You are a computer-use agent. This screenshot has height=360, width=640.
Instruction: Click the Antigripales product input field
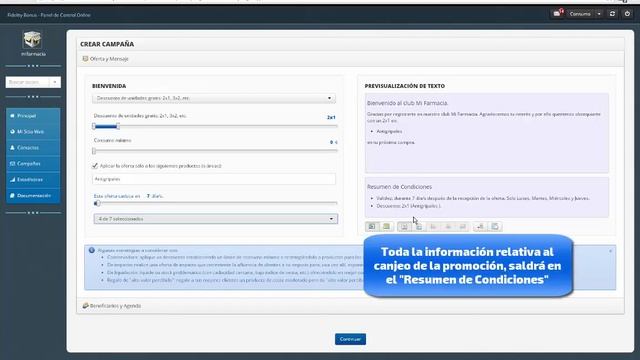[x=214, y=179]
